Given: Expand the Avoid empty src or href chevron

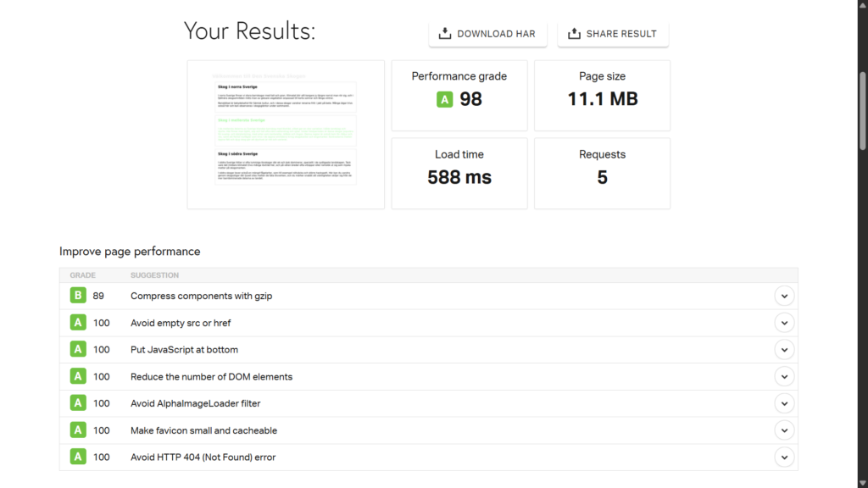Looking at the screenshot, I should pos(784,323).
